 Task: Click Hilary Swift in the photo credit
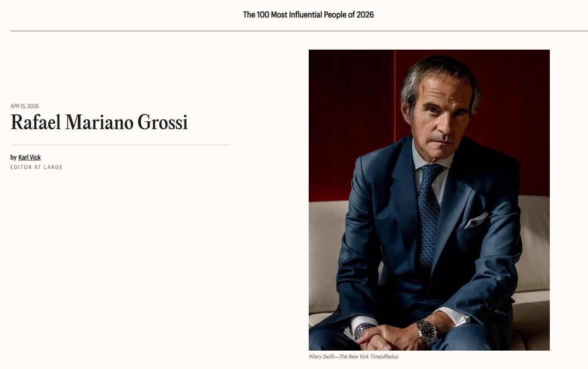322,357
